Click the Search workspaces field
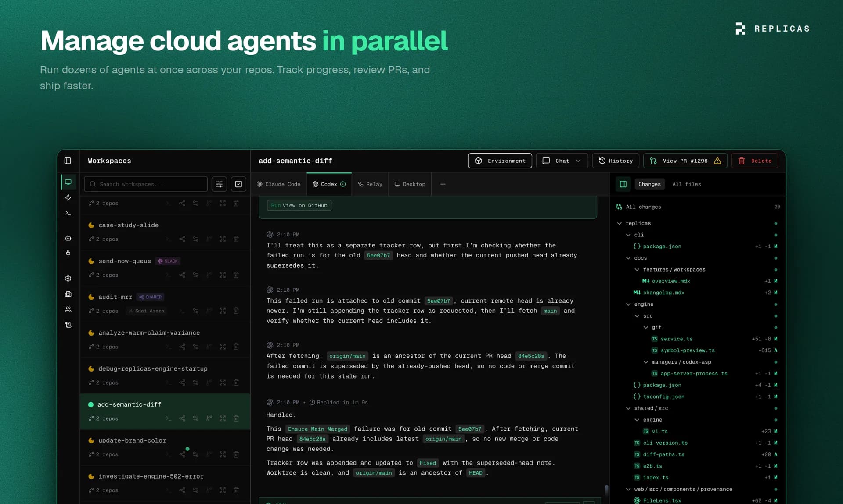 146,184
